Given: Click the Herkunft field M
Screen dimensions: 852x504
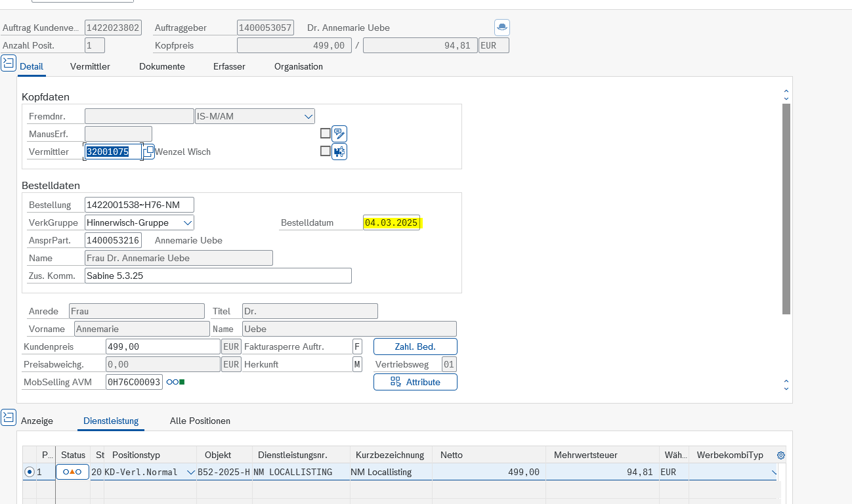Looking at the screenshot, I should point(357,364).
